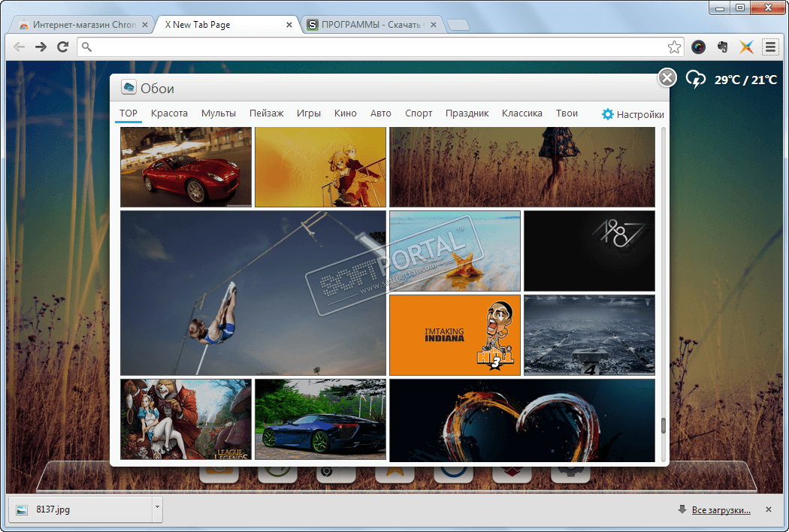Switch to the Классика category
This screenshot has height=532, width=789.
tap(521, 113)
